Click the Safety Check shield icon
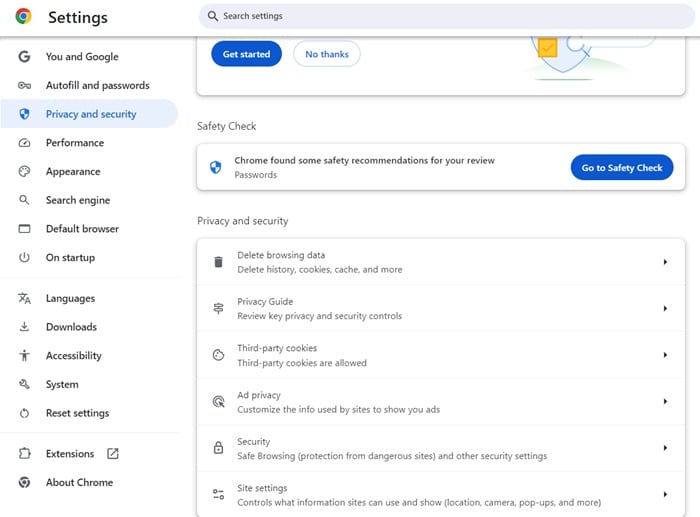The height and width of the screenshot is (517, 700). (x=215, y=167)
